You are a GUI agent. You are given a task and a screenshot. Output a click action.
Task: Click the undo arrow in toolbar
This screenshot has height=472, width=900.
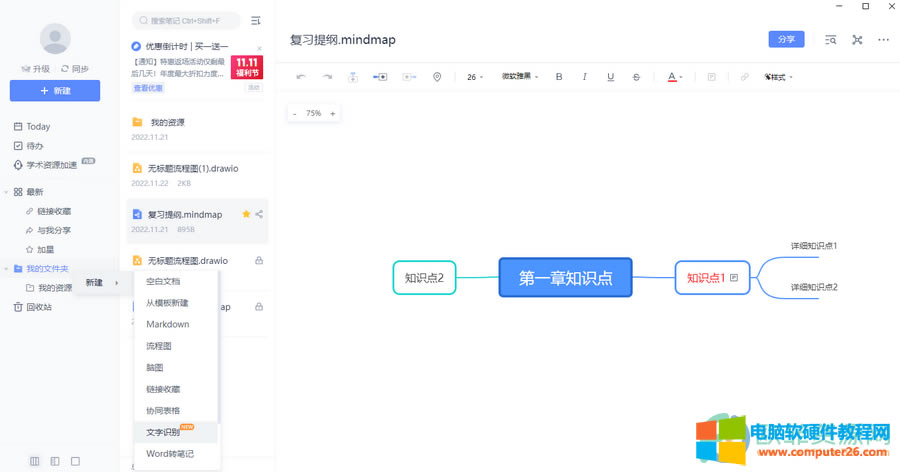[x=301, y=77]
